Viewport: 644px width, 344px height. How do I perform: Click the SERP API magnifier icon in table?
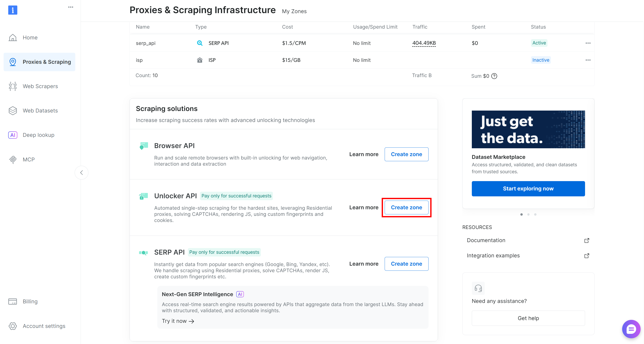[200, 43]
